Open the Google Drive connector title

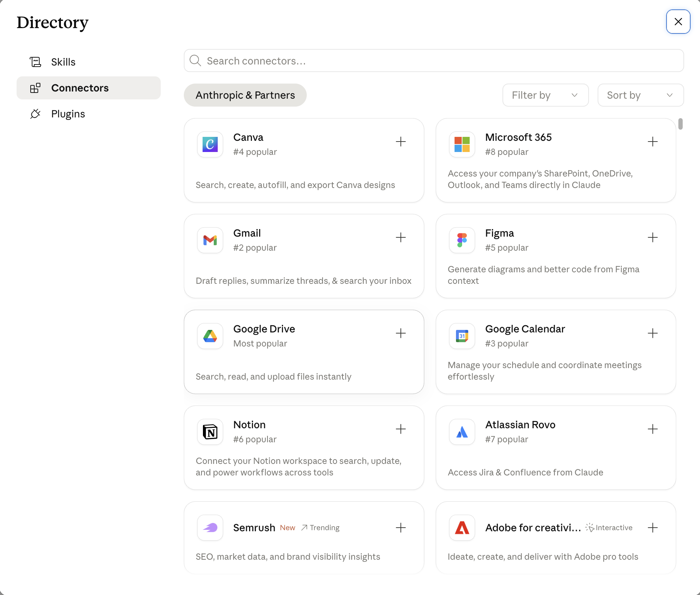(264, 329)
